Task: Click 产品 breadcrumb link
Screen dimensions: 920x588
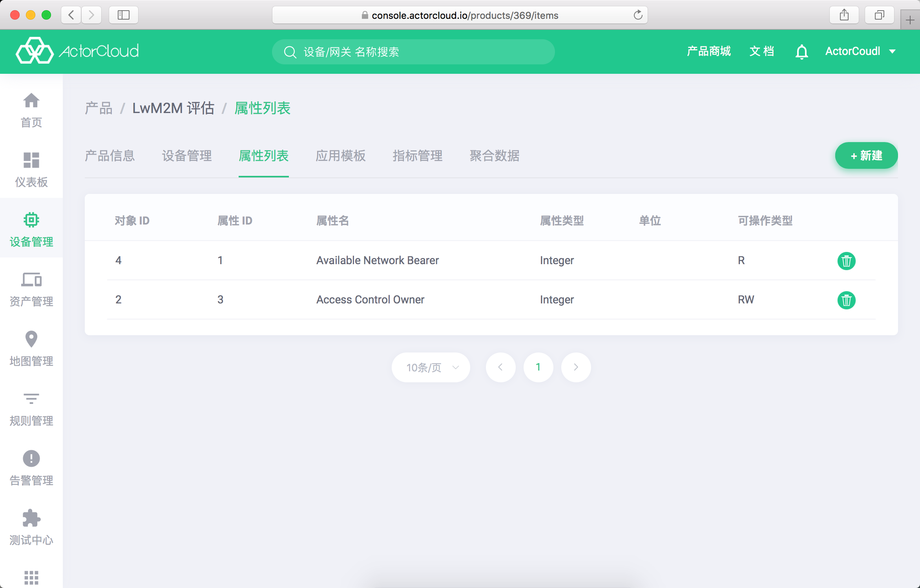Action: click(99, 108)
